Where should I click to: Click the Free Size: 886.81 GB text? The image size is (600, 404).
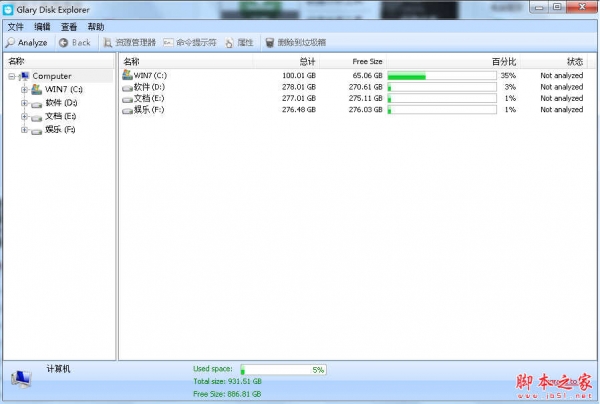227,394
